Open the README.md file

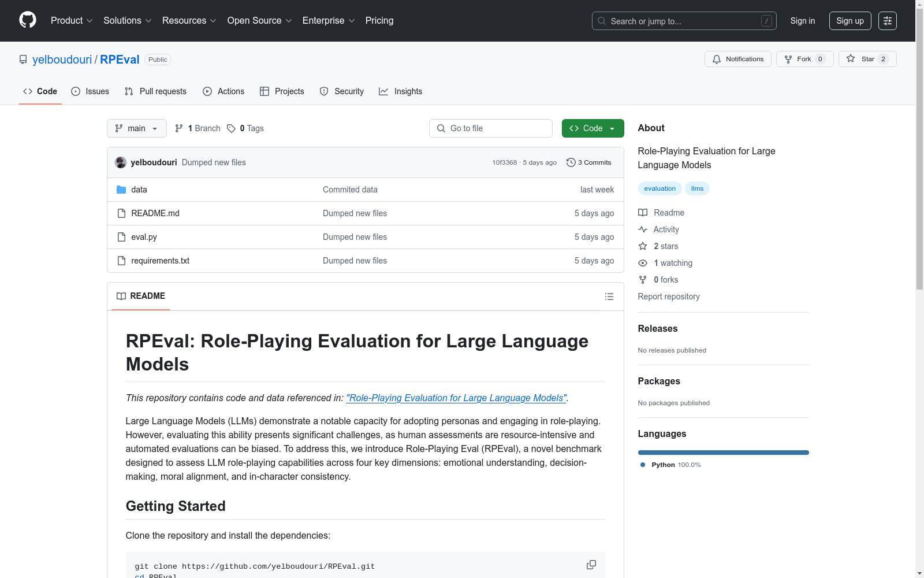155,213
